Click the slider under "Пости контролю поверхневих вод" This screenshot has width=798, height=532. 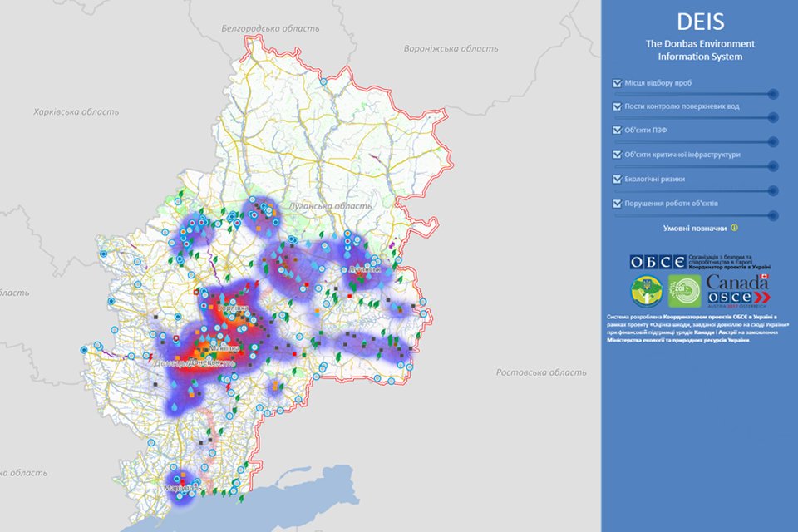696,117
